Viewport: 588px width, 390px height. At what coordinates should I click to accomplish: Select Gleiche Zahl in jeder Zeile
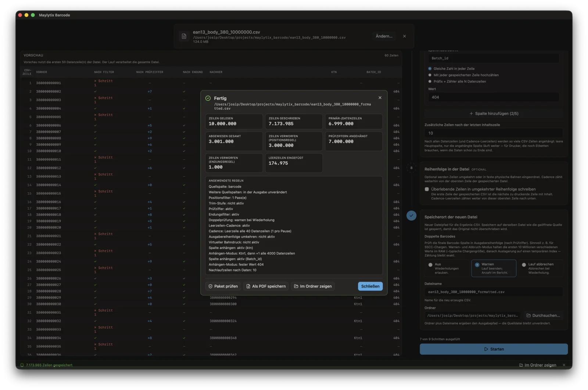point(451,69)
